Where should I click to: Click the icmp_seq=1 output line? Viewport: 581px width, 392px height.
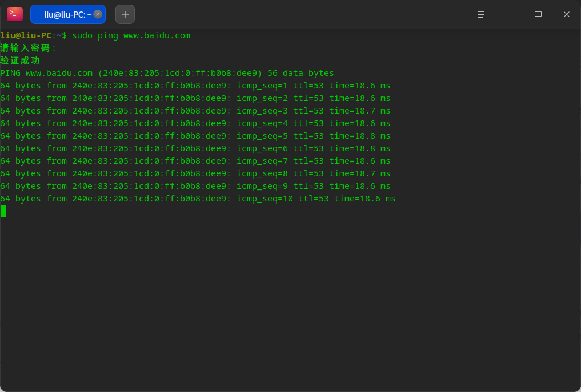(x=195, y=86)
